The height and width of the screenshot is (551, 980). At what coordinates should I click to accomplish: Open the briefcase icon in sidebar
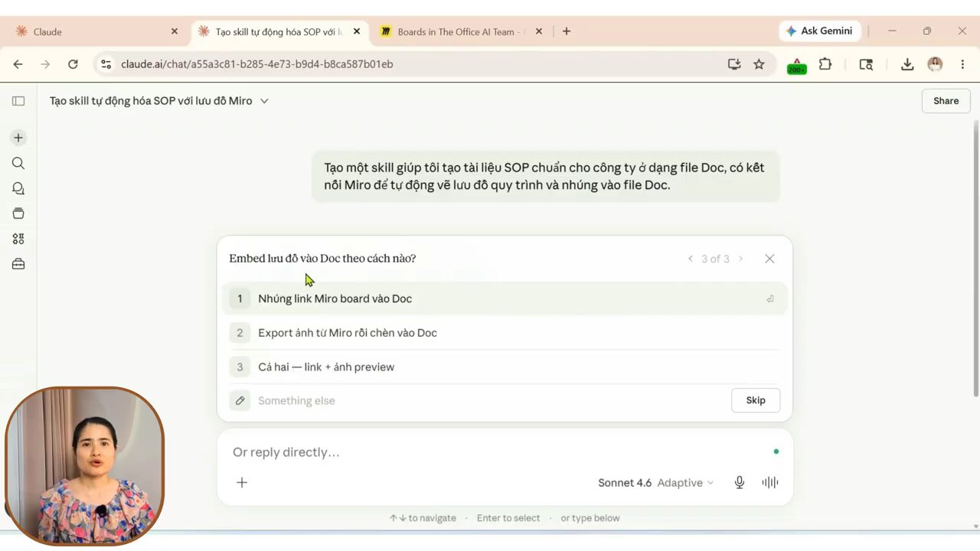[x=18, y=264]
